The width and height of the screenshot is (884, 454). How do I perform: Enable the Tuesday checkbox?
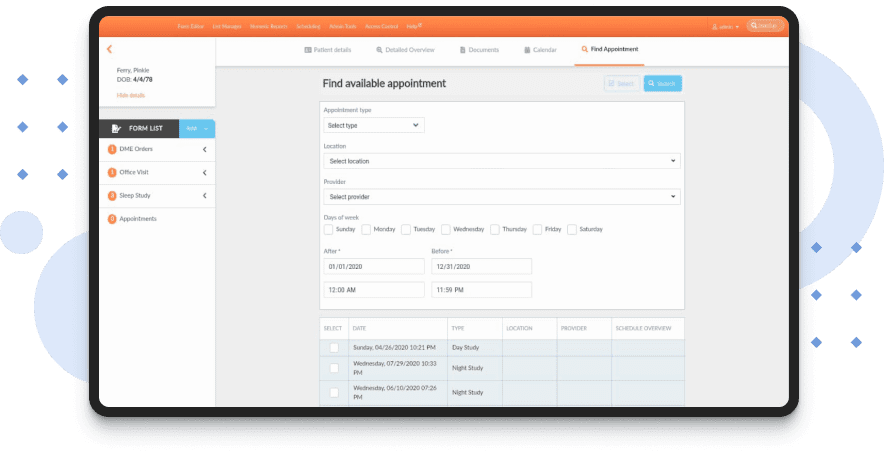tap(406, 230)
